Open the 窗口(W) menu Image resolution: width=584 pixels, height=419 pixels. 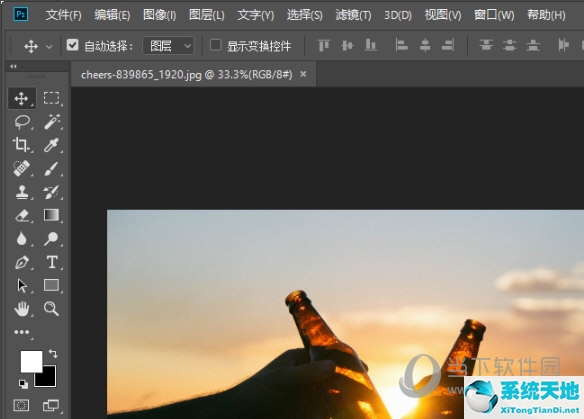pos(494,15)
